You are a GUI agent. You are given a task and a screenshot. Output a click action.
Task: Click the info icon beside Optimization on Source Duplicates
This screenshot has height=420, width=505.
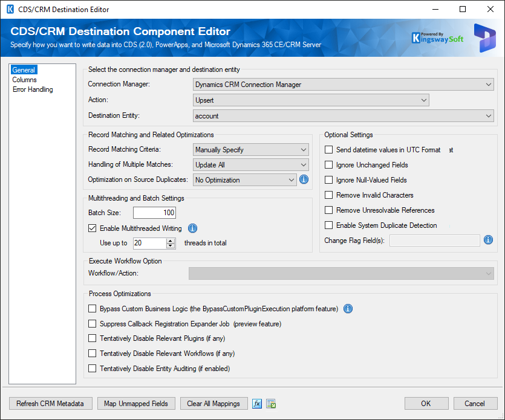[304, 179]
